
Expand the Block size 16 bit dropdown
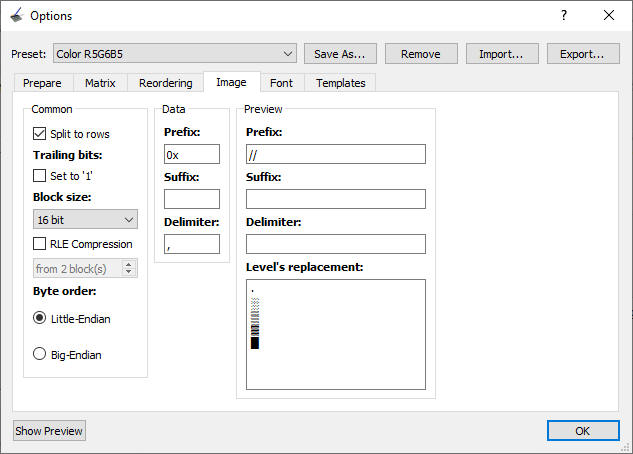click(x=85, y=219)
